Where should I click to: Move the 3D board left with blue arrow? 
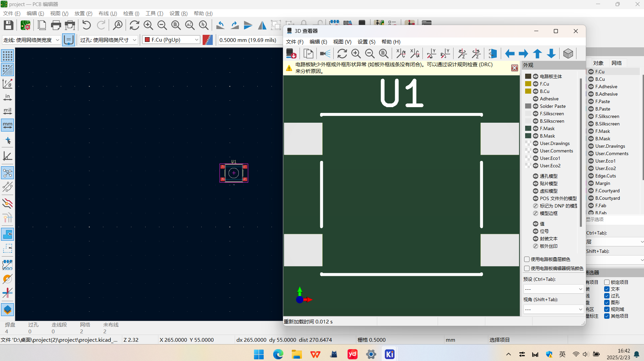pos(510,54)
